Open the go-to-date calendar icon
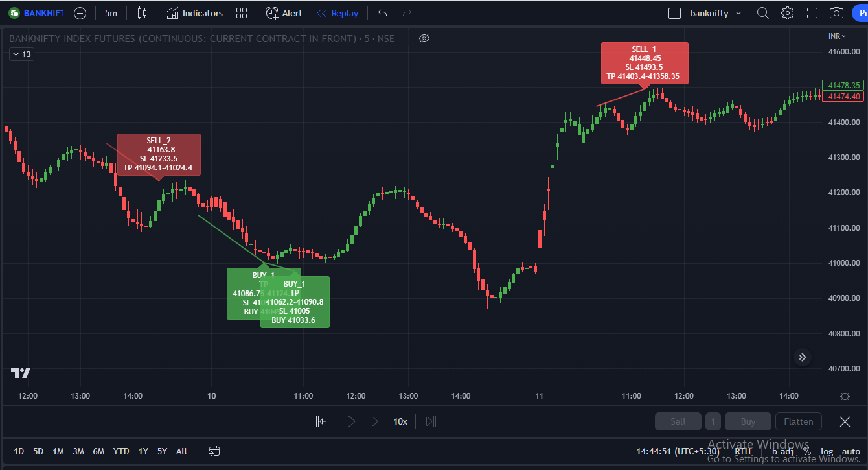This screenshot has height=470, width=868. click(214, 451)
